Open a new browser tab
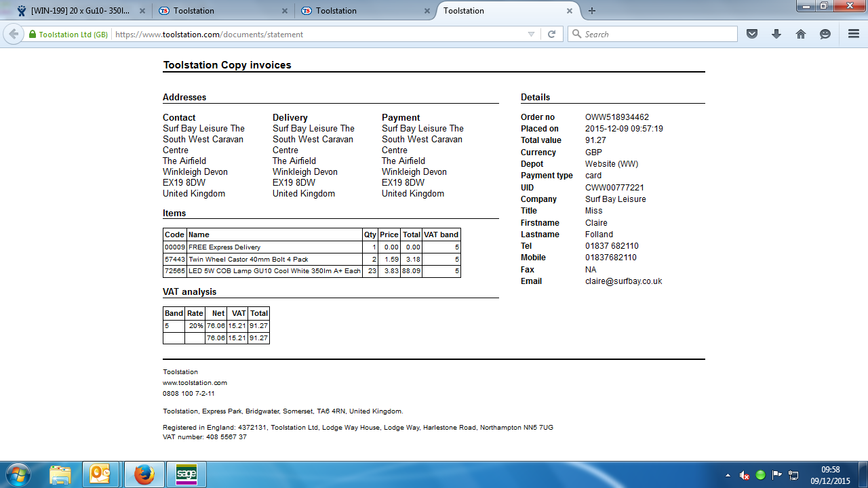This screenshot has height=488, width=868. click(592, 11)
